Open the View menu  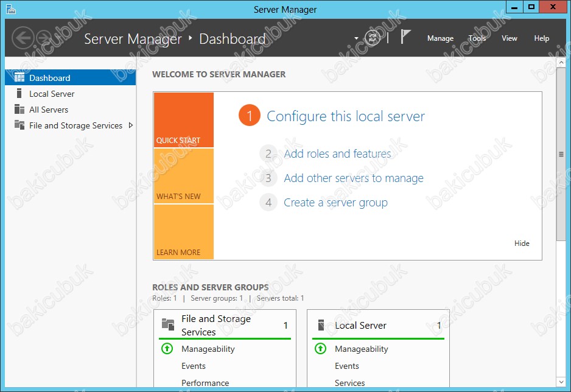(x=509, y=38)
